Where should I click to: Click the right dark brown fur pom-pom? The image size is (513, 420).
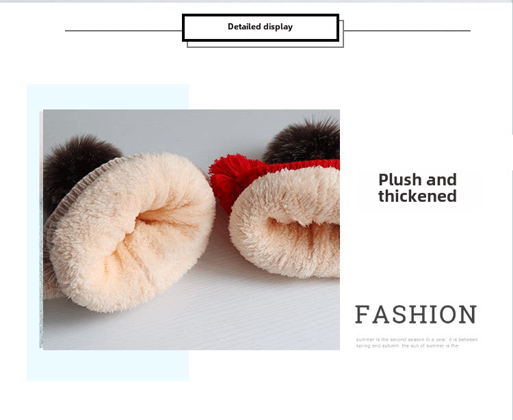tap(302, 141)
